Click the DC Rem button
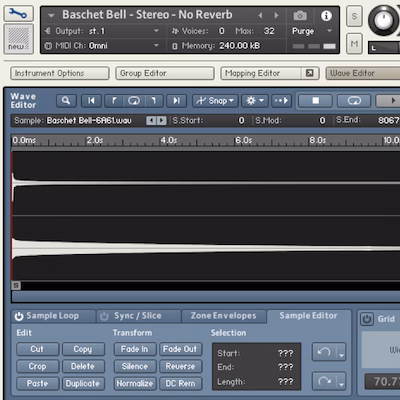Screen dimensions: 400x400 (180, 384)
